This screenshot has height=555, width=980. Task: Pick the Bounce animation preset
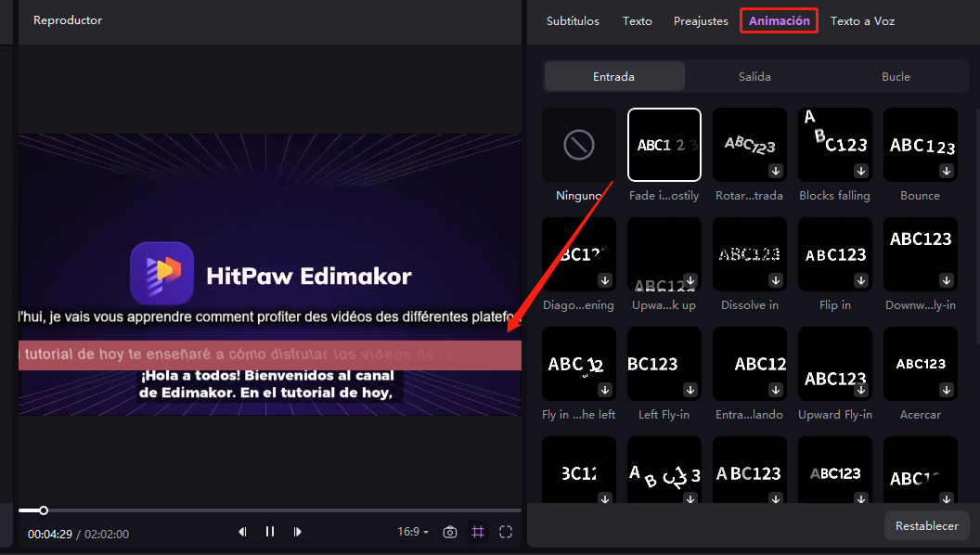click(920, 145)
